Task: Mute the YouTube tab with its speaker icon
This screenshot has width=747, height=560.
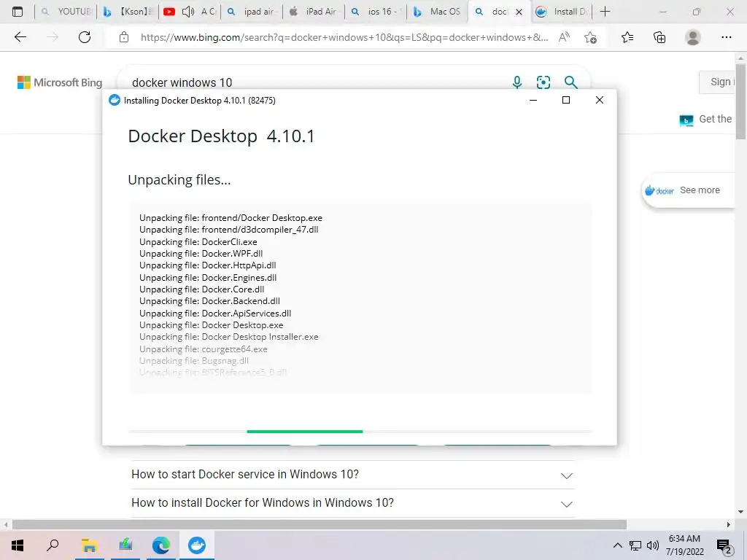Action: (188, 12)
